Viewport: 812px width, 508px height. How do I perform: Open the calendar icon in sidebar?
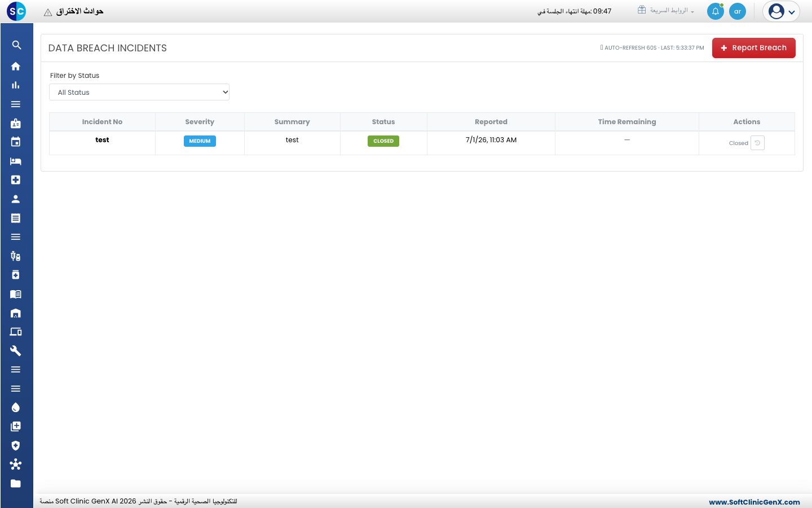[16, 142]
